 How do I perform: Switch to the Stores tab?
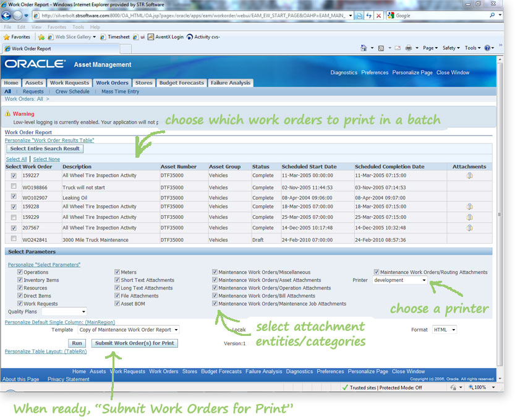pos(144,83)
